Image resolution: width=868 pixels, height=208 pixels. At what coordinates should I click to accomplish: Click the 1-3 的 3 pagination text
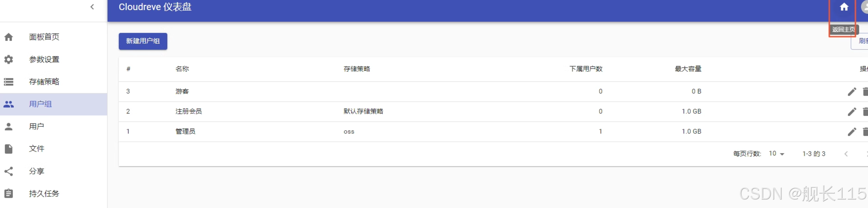(814, 154)
